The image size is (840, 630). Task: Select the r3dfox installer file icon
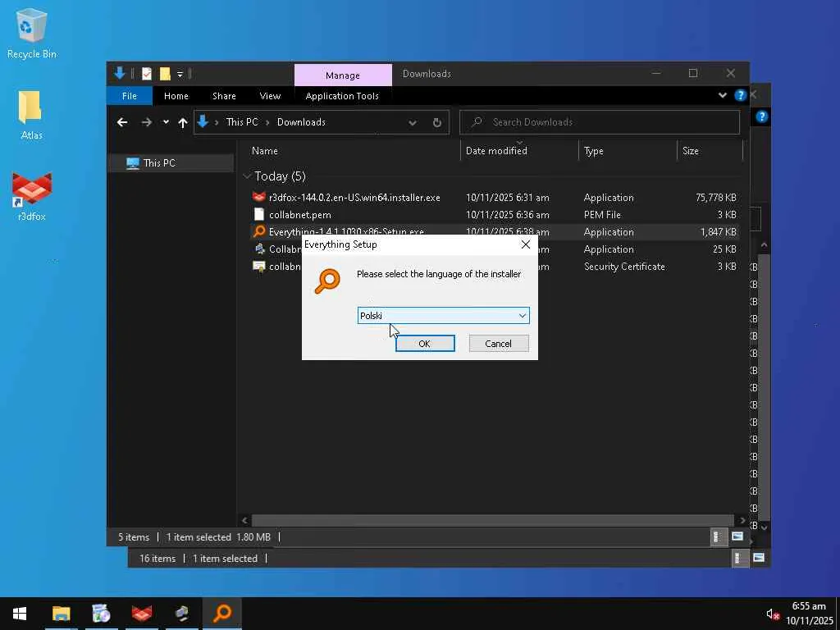point(258,197)
